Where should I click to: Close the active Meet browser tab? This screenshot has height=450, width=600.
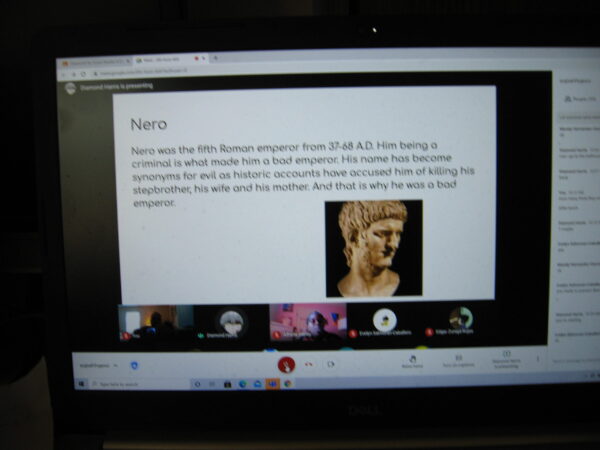(x=204, y=58)
